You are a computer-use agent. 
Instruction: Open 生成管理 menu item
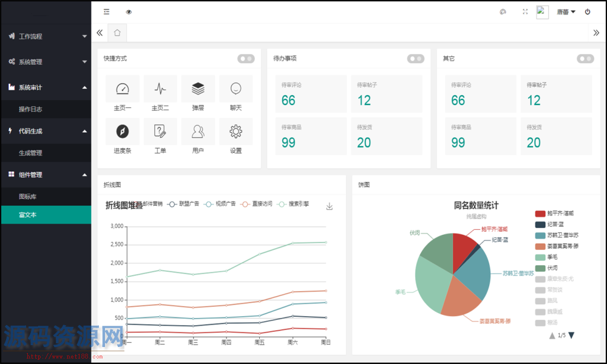click(x=47, y=153)
